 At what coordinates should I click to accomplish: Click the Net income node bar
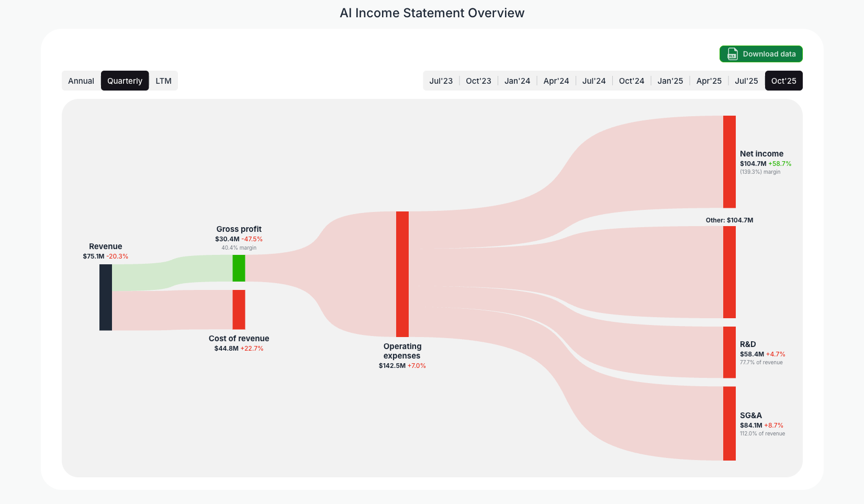[x=728, y=161]
